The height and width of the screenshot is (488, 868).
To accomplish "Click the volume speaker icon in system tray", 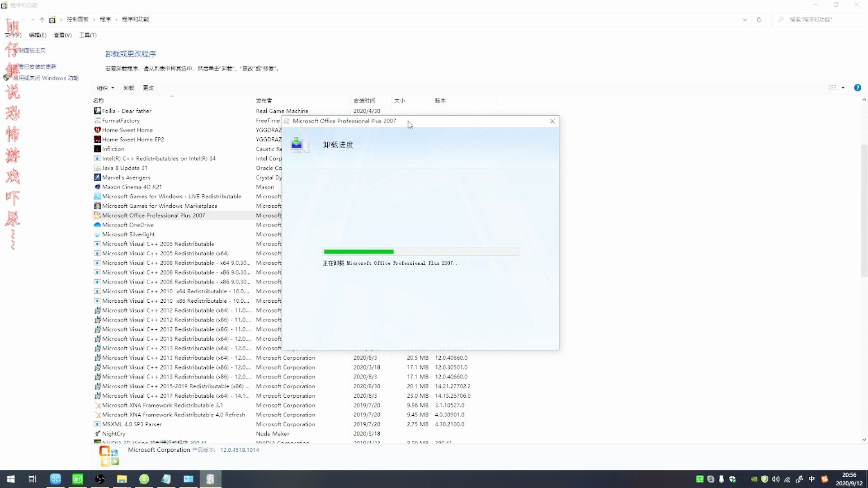I will (x=776, y=479).
